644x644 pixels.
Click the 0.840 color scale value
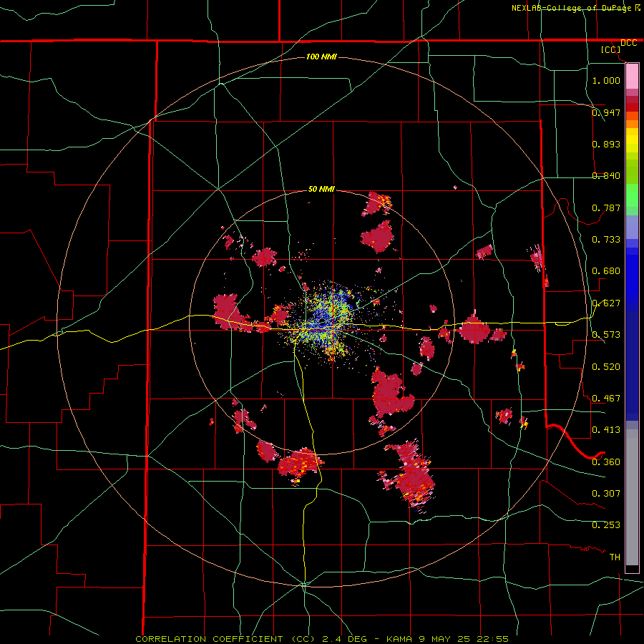tap(606, 176)
